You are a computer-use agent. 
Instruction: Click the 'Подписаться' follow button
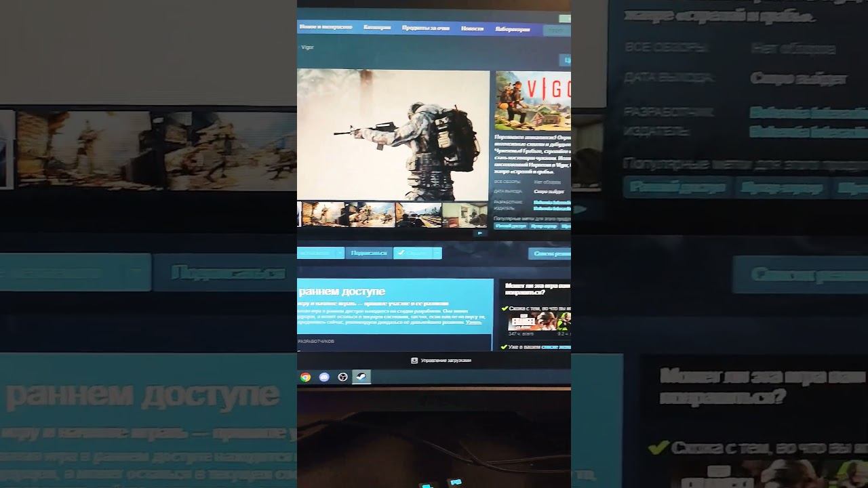(369, 253)
